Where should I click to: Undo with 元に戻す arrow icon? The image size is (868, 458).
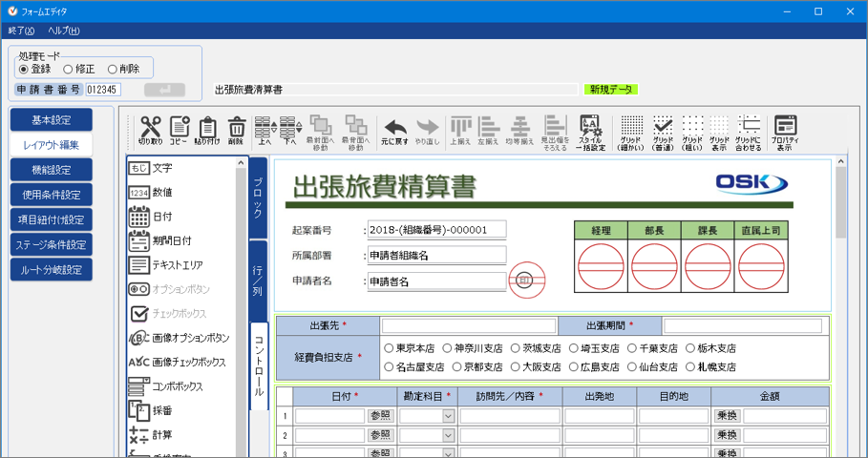coord(394,132)
